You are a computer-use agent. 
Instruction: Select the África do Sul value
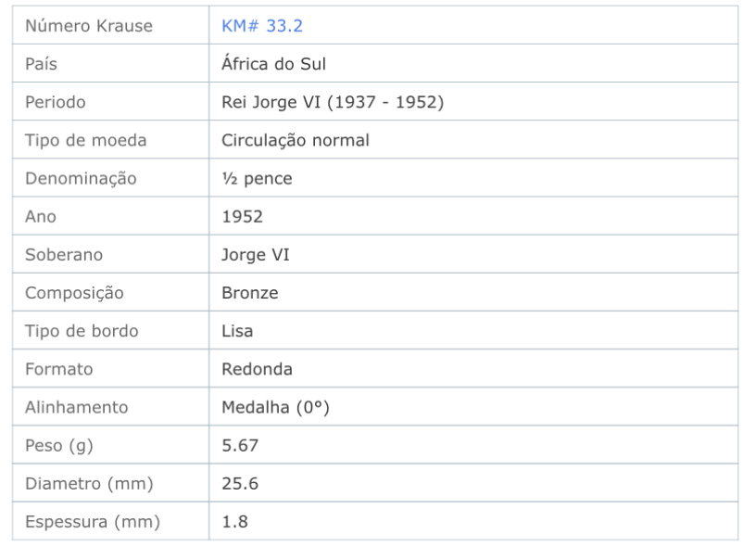click(x=273, y=64)
